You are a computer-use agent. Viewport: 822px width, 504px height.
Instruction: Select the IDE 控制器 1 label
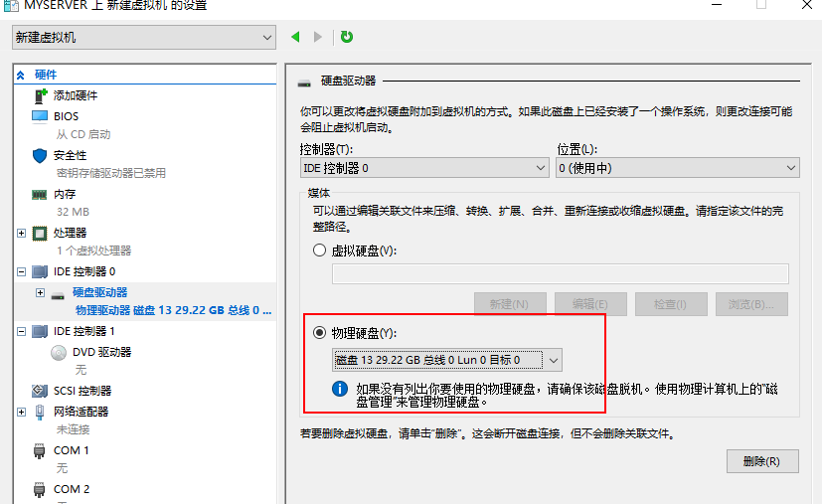click(84, 331)
